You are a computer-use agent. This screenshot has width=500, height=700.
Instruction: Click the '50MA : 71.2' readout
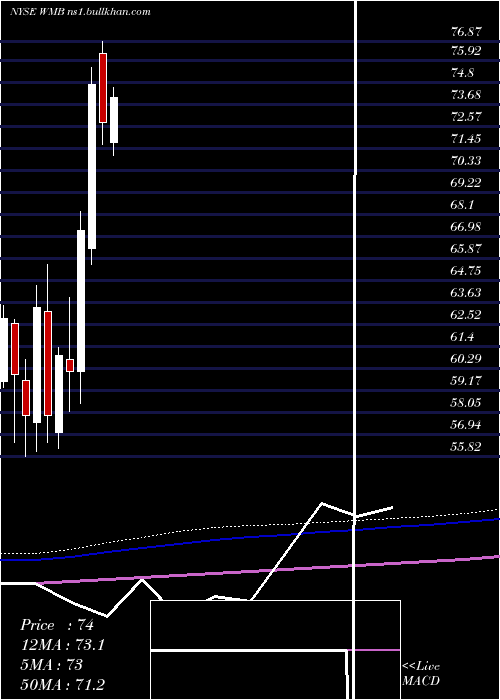[62, 684]
